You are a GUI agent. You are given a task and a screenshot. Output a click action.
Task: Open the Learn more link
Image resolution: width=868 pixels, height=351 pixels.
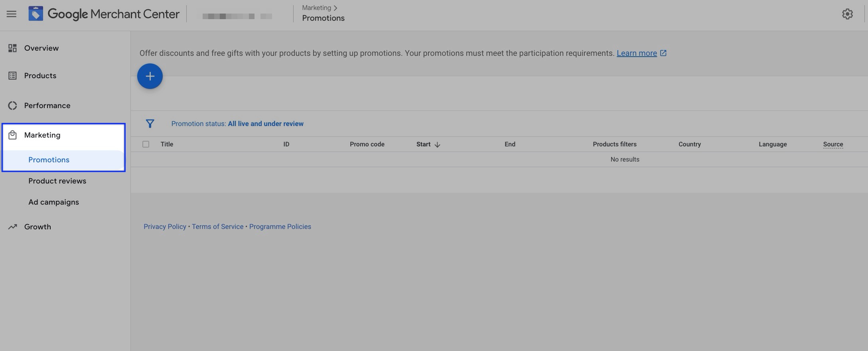point(637,53)
